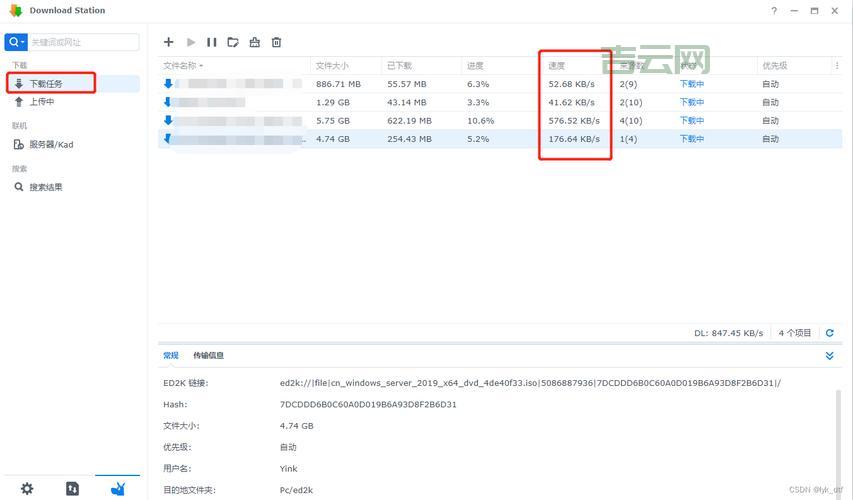This screenshot has height=500, width=853.
Task: Switch to the eMule tab at bottom
Action: pyautogui.click(x=118, y=488)
